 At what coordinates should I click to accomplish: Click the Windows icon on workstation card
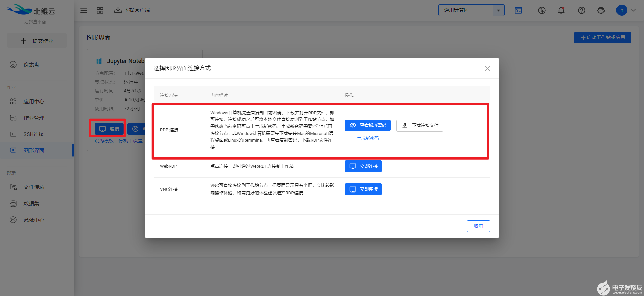[99, 61]
